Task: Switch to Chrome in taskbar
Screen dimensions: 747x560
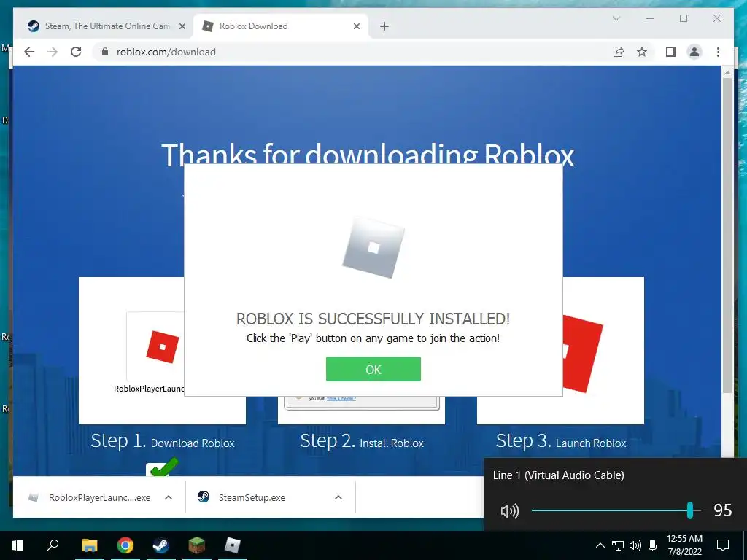Action: (125, 545)
